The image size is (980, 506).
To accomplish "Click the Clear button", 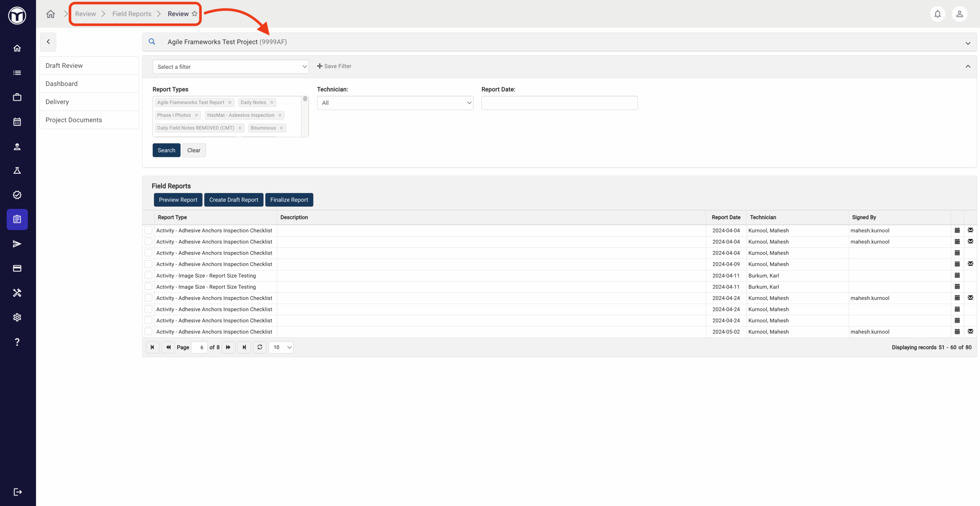I will point(194,150).
